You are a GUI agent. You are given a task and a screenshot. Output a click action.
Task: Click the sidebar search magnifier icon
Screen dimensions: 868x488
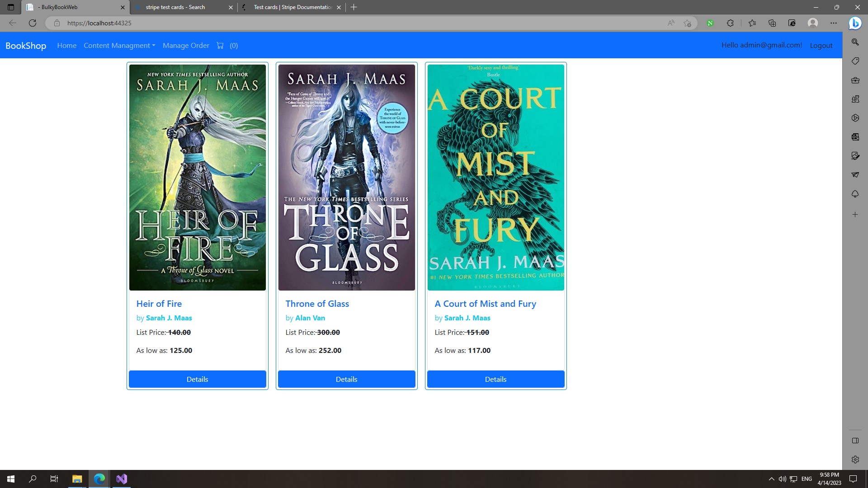[855, 42]
